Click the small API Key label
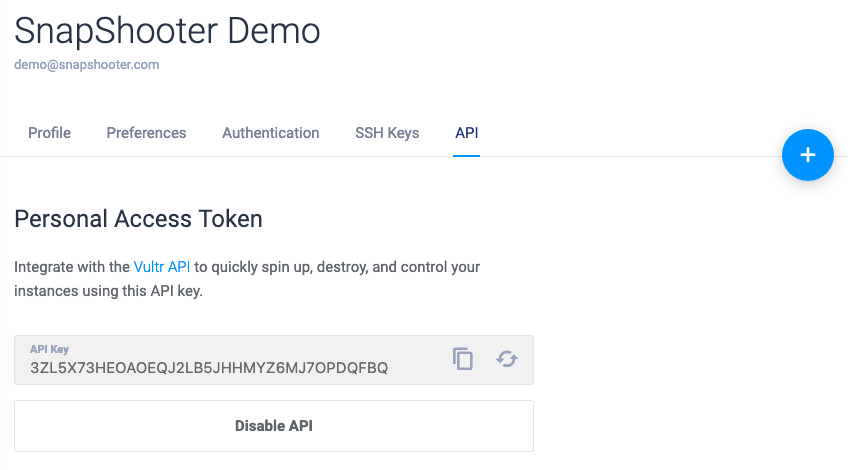Image resolution: width=848 pixels, height=470 pixels. (x=49, y=349)
